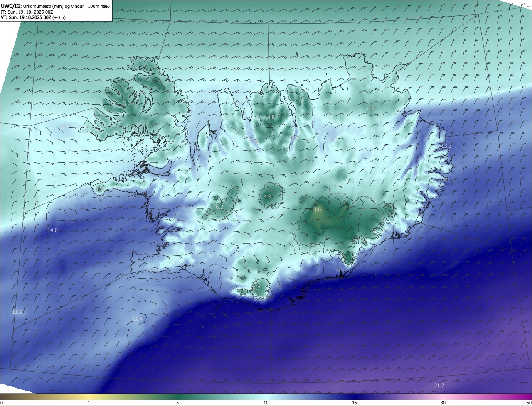This screenshot has width=532, height=406.
Task: Click the 5.2 value over the Westfjords
Action: click(127, 103)
